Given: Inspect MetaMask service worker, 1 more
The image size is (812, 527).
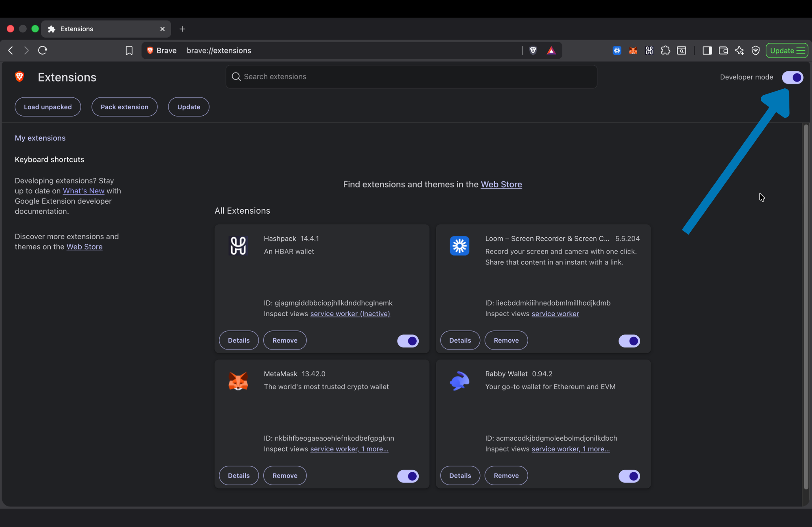Looking at the screenshot, I should (349, 449).
